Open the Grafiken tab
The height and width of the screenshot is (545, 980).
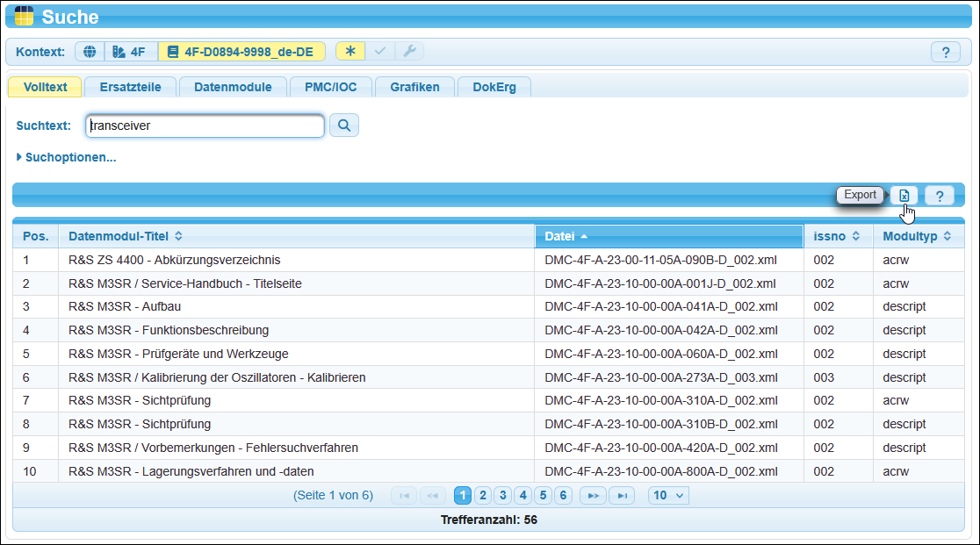point(414,87)
